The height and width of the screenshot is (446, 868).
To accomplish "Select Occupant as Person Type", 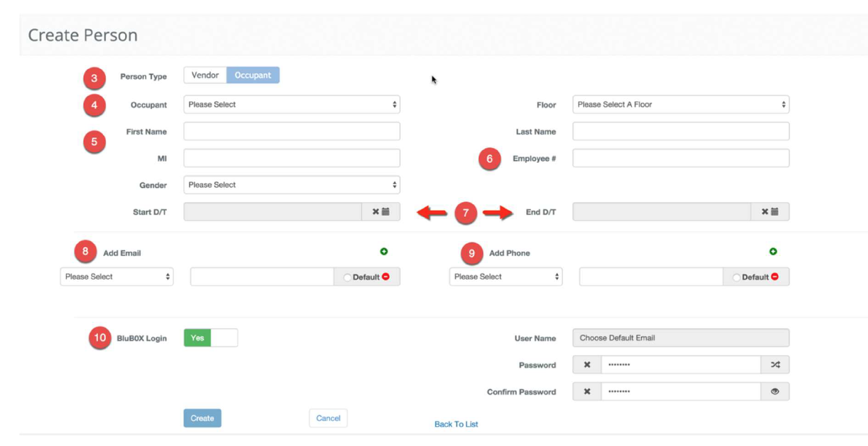I will (x=253, y=75).
